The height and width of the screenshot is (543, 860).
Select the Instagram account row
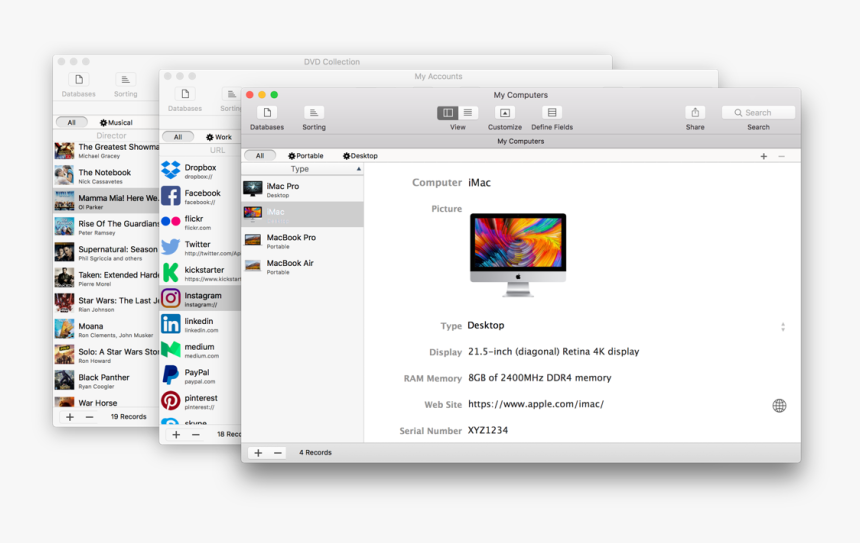click(200, 298)
